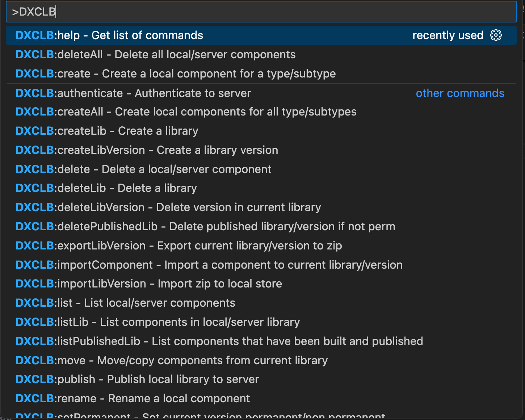The width and height of the screenshot is (525, 420).
Task: Select DXCLB:deleteLib Delete a library
Action: tap(106, 188)
